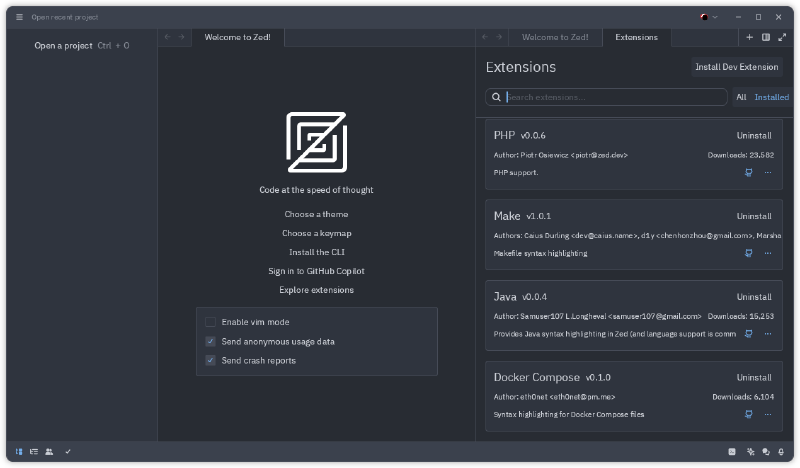Uninstall the PHP extension
Image resolution: width=800 pixels, height=468 pixels.
[754, 135]
